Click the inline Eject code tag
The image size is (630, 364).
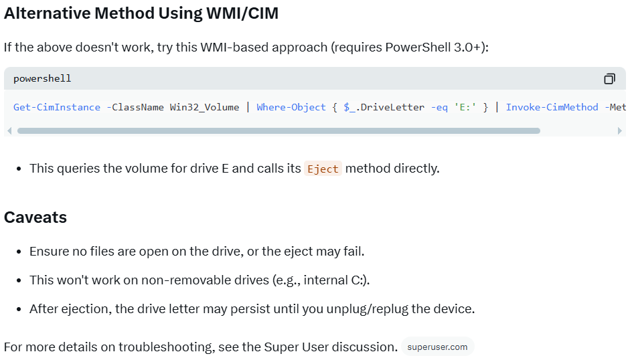point(323,169)
